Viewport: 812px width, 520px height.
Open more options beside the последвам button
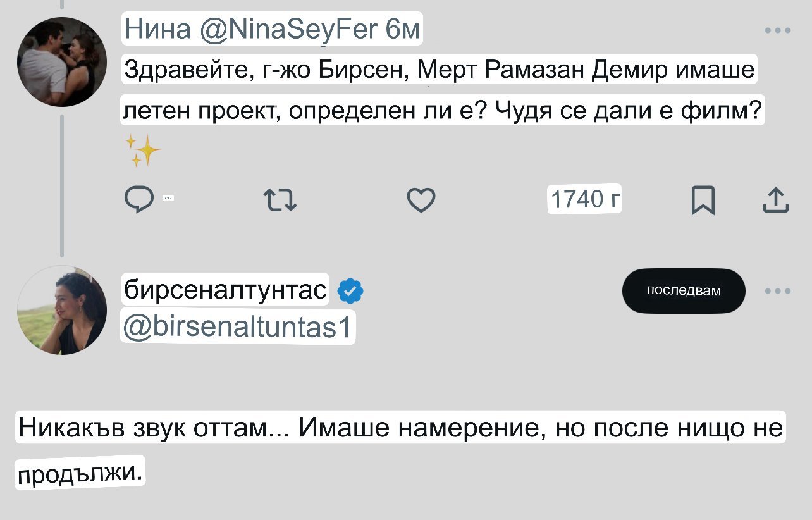(777, 291)
